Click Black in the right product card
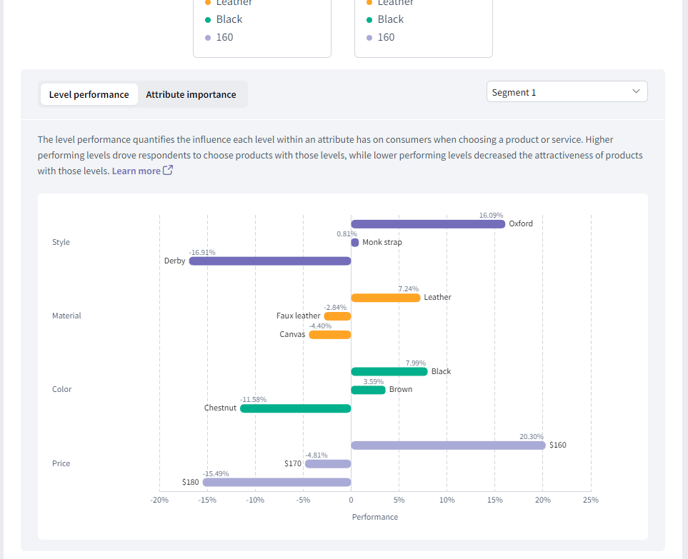Viewport: 688px width, 559px height. [x=391, y=19]
